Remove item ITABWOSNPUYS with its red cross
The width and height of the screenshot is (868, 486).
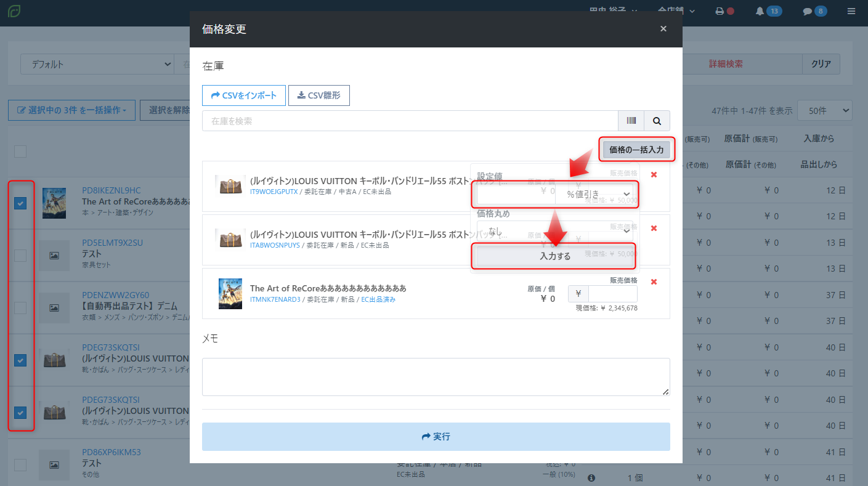(654, 229)
